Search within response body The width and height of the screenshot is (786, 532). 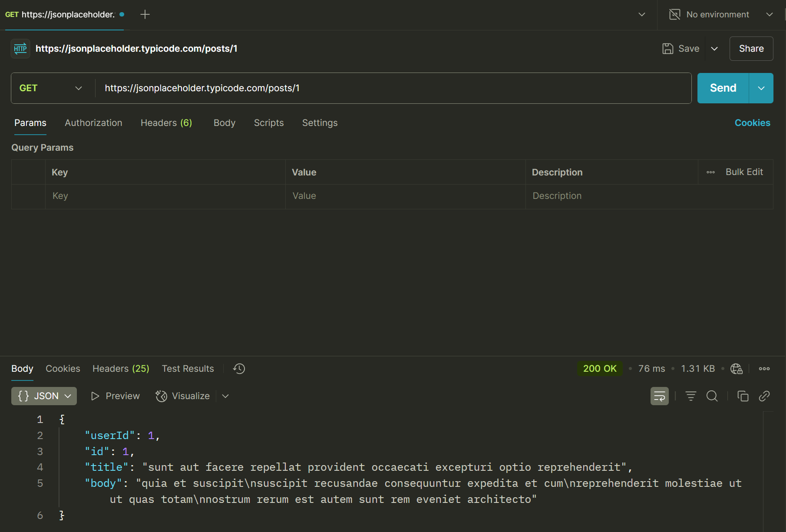tap(712, 396)
